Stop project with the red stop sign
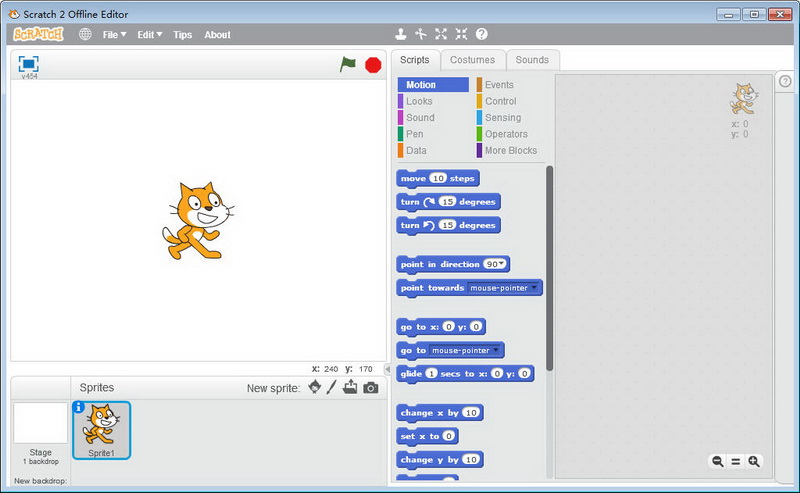This screenshot has width=800, height=493. (373, 65)
